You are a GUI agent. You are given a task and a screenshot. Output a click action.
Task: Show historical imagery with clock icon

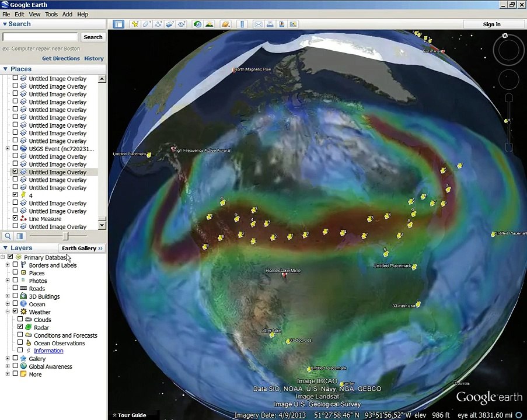(198, 24)
